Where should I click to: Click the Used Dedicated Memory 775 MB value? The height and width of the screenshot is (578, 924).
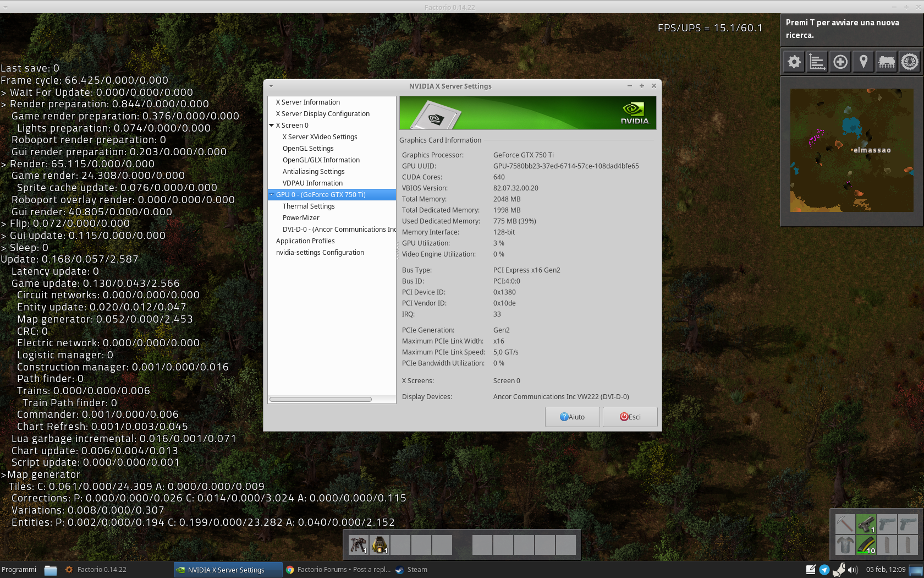514,221
